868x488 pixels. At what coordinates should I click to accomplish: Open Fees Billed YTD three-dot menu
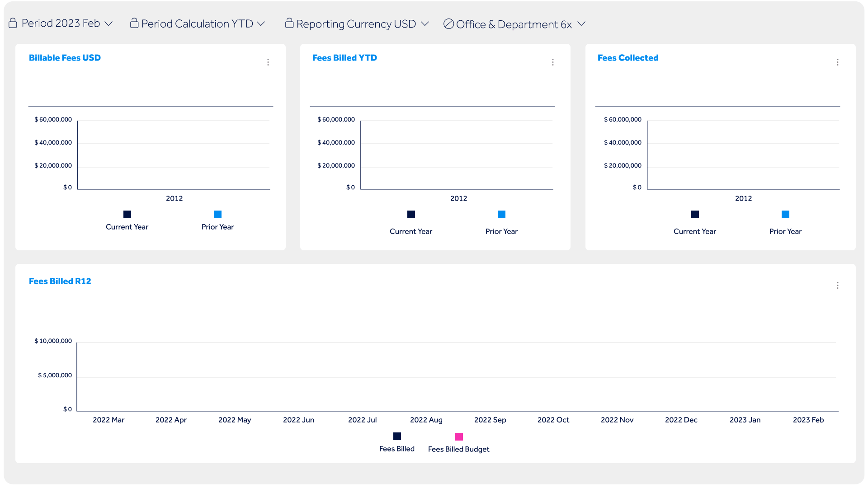(553, 62)
